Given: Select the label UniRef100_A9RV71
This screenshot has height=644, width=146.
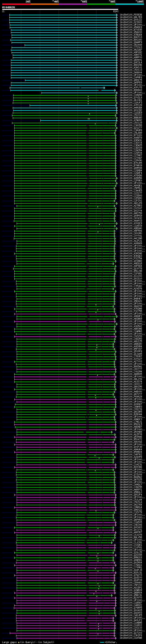Looking at the screenshot, I should [131, 55].
